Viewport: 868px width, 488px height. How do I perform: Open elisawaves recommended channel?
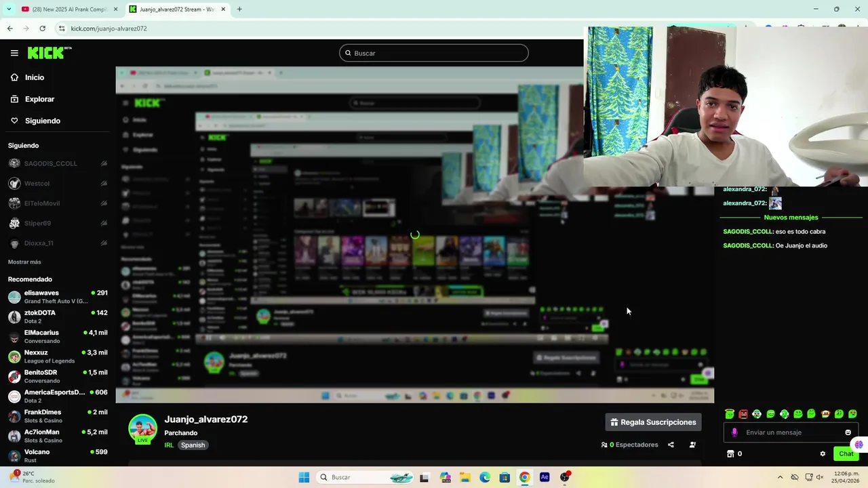[x=58, y=297]
